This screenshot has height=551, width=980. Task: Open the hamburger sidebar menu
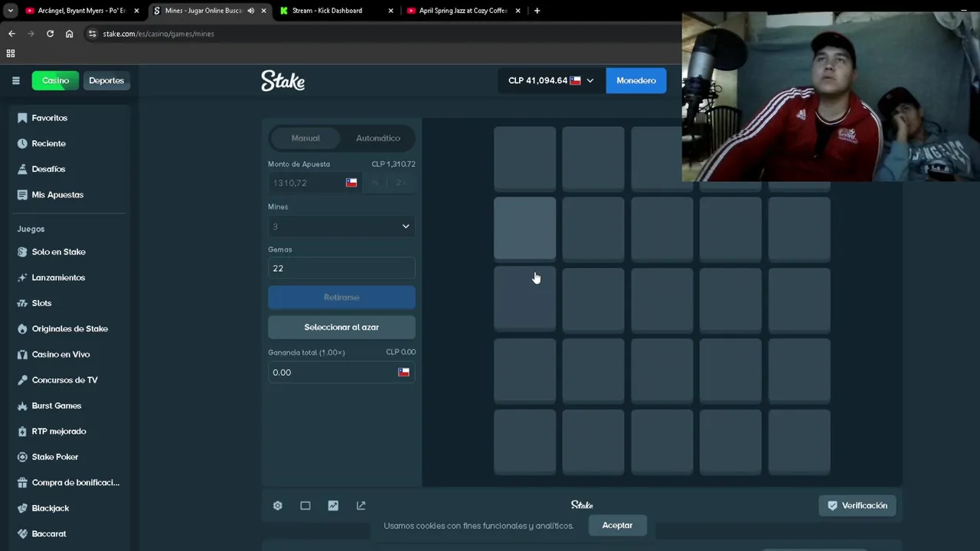pos(15,80)
